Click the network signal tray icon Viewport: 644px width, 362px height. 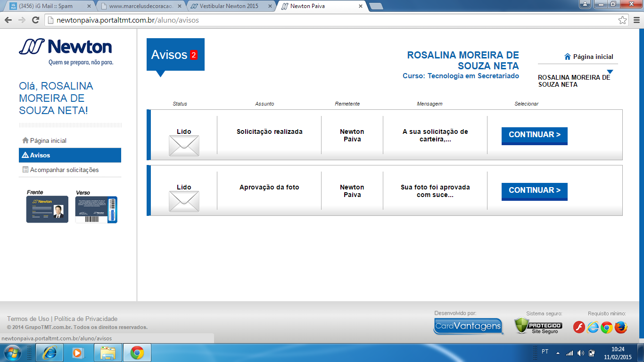pyautogui.click(x=570, y=353)
